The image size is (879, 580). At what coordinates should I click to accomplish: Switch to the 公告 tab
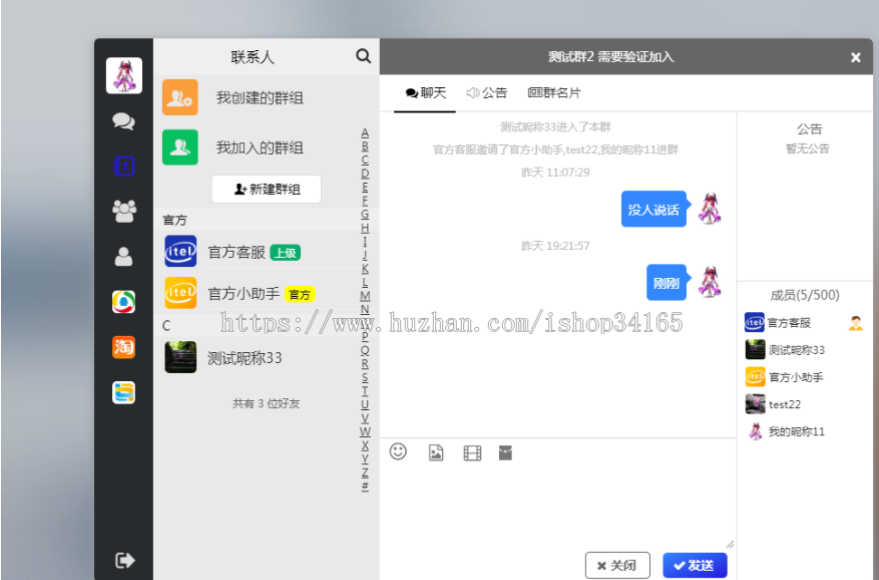pyautogui.click(x=487, y=93)
